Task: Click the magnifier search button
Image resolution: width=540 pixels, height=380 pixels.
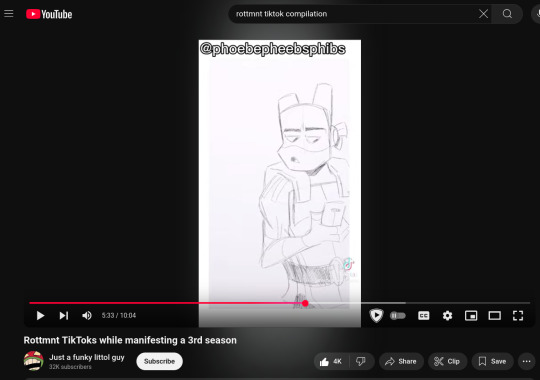Action: coord(507,14)
